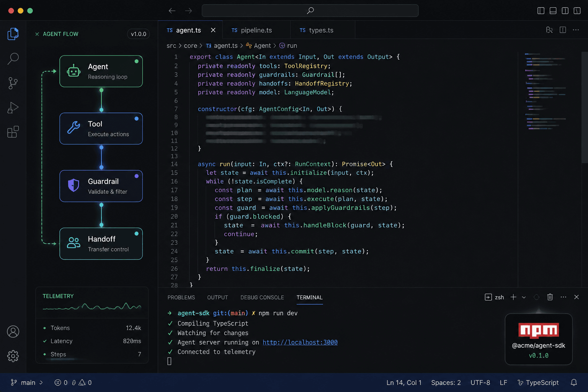Close the Agent Flow panel

(37, 34)
